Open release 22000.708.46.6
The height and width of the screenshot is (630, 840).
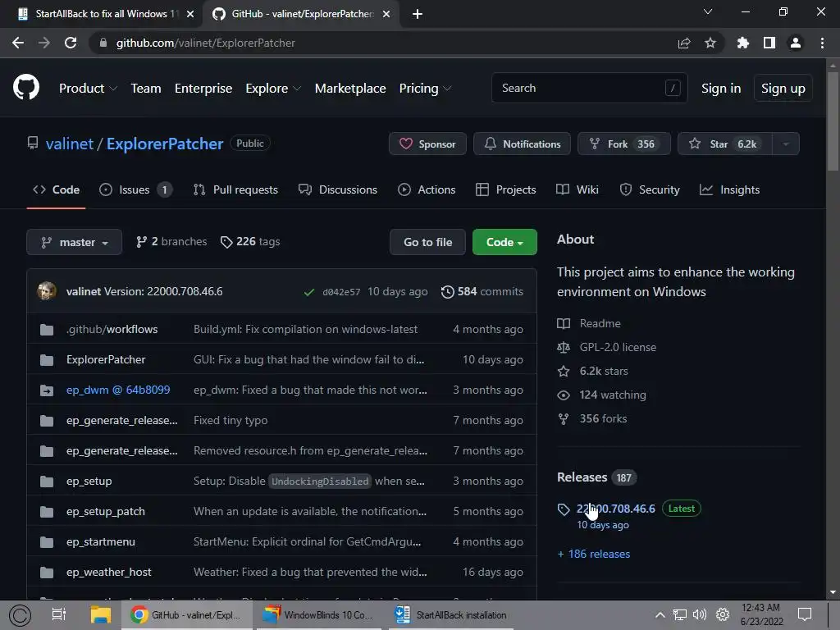coord(615,509)
